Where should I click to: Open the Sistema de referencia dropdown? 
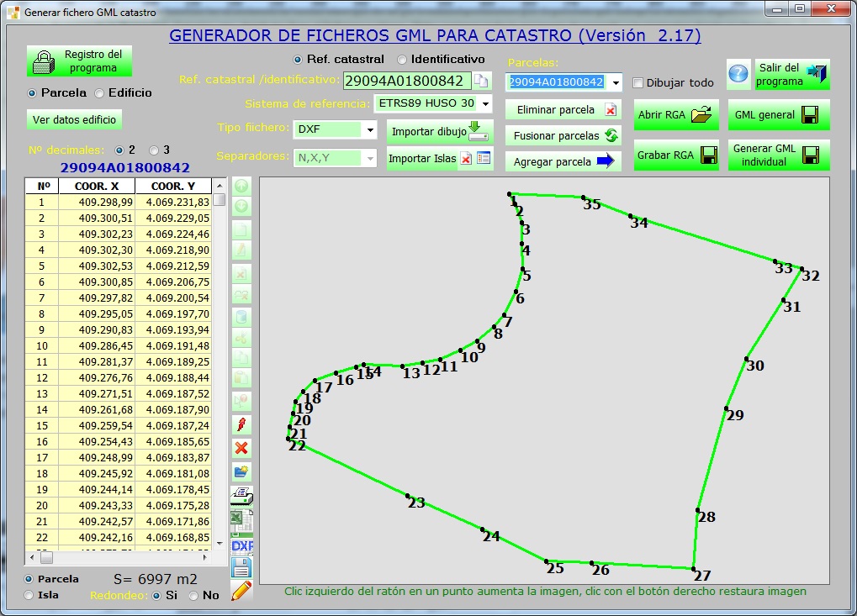coord(485,103)
